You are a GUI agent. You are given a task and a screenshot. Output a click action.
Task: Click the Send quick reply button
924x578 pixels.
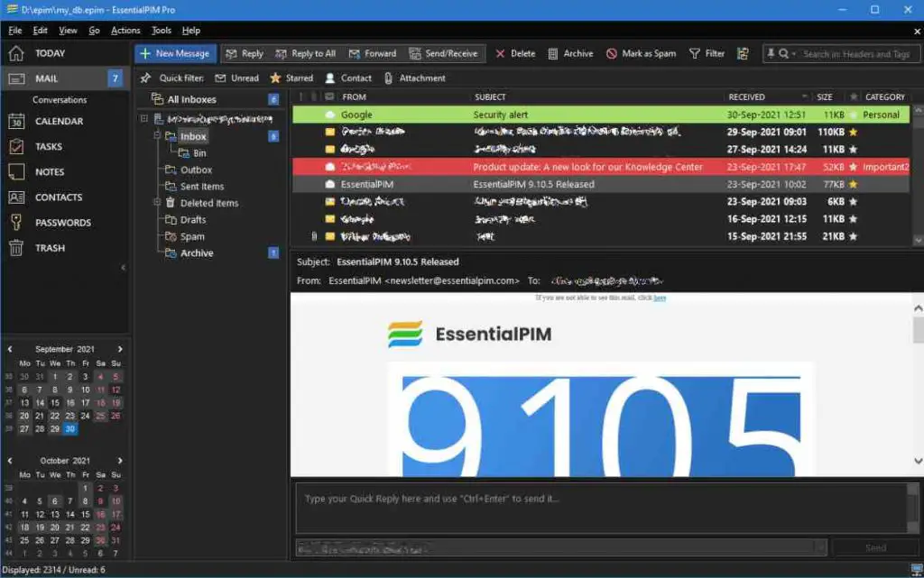click(x=875, y=548)
